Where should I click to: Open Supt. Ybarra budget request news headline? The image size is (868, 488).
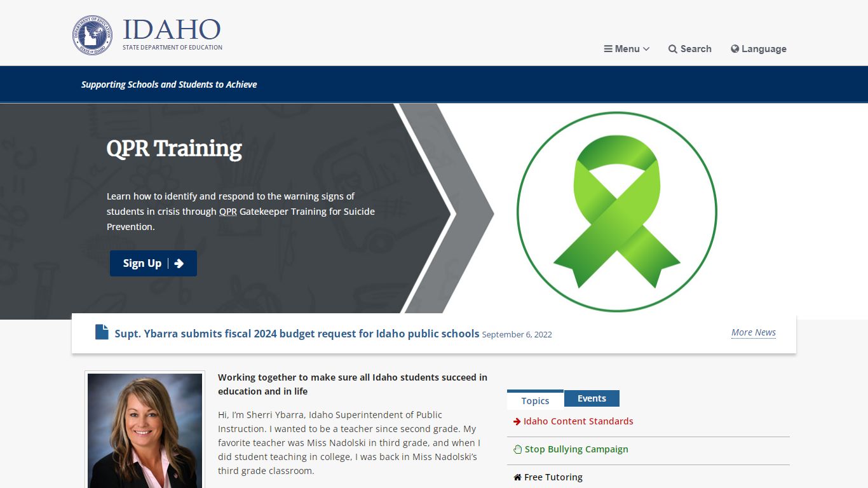click(x=297, y=334)
